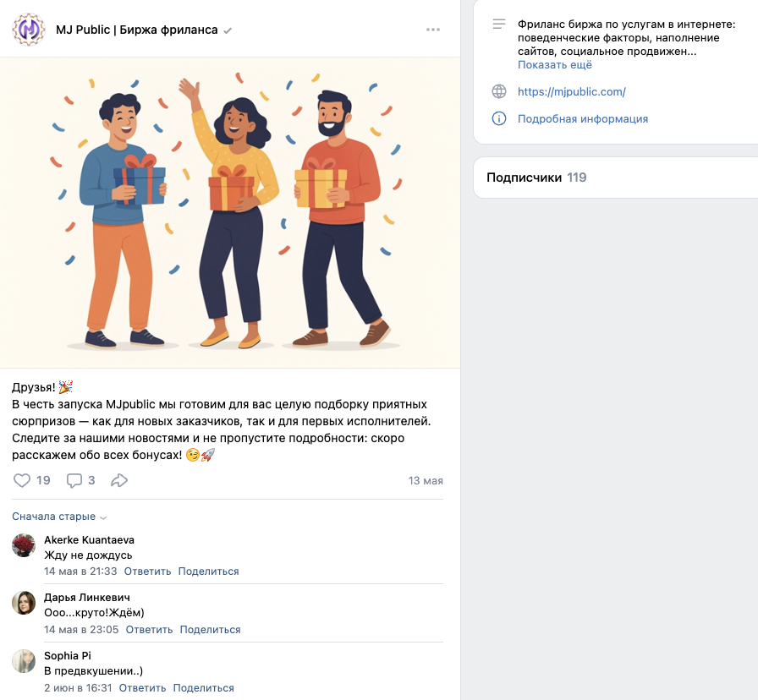
Task: Click the description lines icon above the group info
Action: 497,23
